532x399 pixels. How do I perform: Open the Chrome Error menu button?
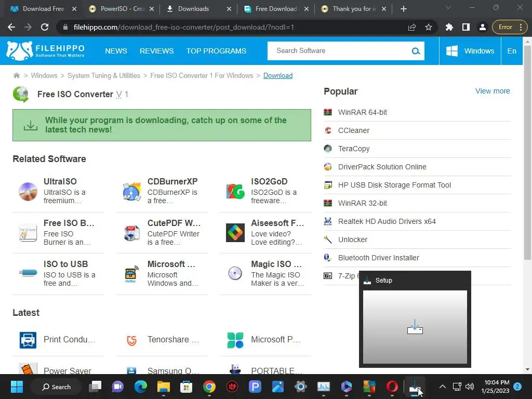pos(510,27)
